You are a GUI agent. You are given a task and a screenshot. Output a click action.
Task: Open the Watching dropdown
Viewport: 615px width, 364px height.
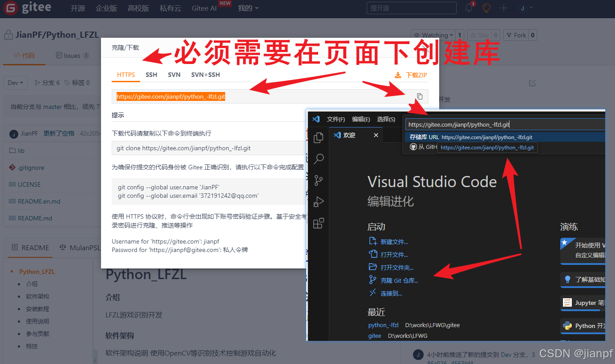[433, 35]
